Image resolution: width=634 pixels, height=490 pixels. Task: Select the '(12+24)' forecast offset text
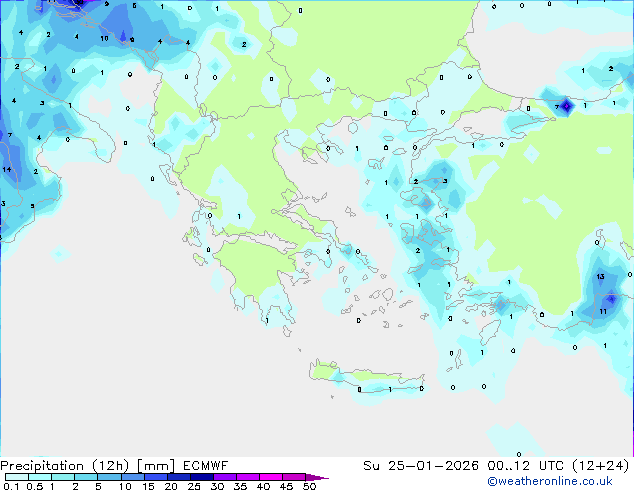click(x=601, y=466)
